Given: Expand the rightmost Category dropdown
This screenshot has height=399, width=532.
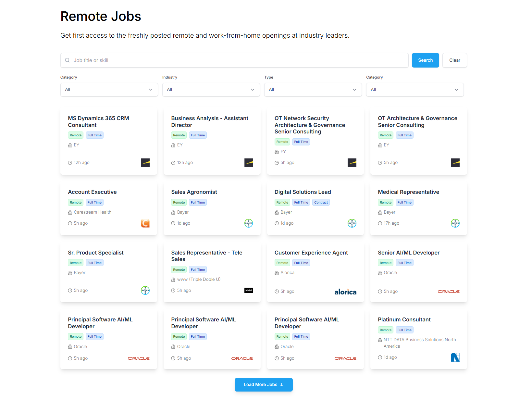Looking at the screenshot, I should (414, 90).
